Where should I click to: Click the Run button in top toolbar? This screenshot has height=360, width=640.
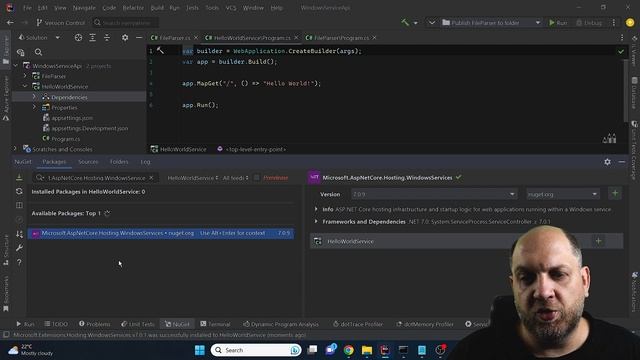click(x=558, y=23)
